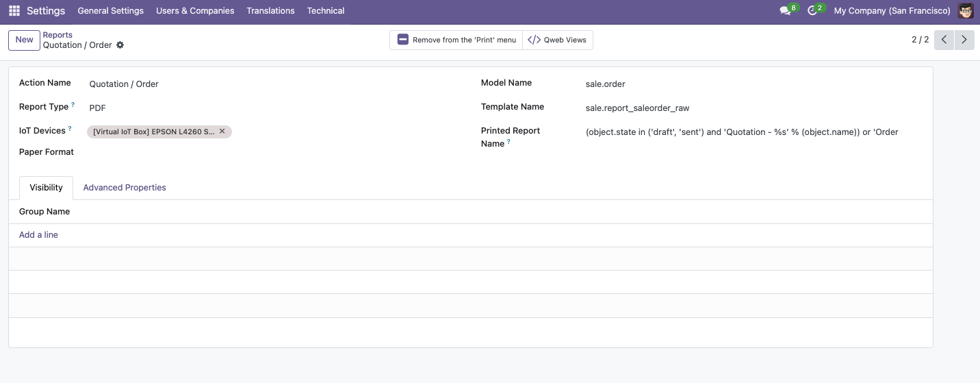Click the Group Name column header
This screenshot has width=980, height=383.
44,212
